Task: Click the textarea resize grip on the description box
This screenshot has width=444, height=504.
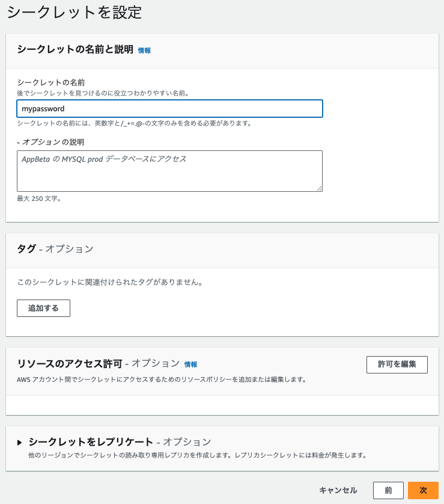Action: 320,188
